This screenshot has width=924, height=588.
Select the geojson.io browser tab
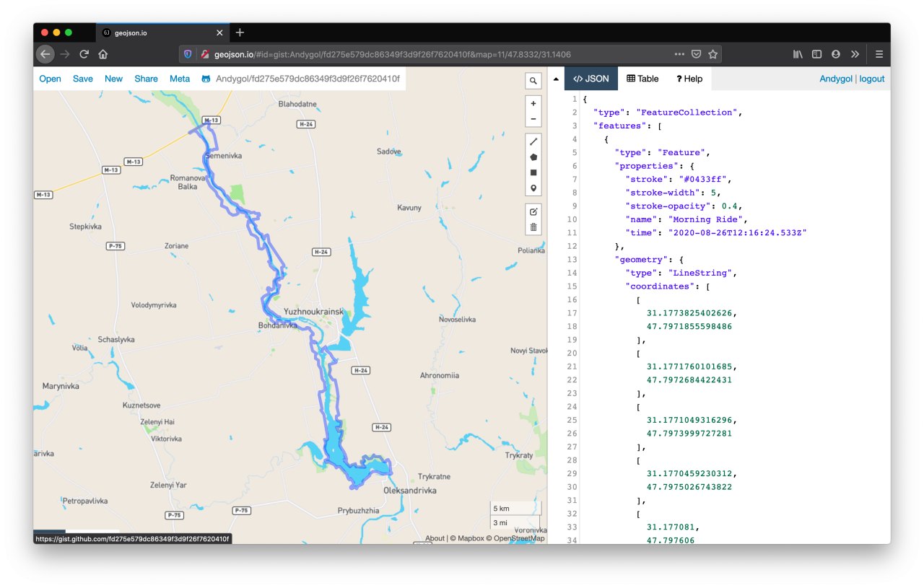[162, 32]
